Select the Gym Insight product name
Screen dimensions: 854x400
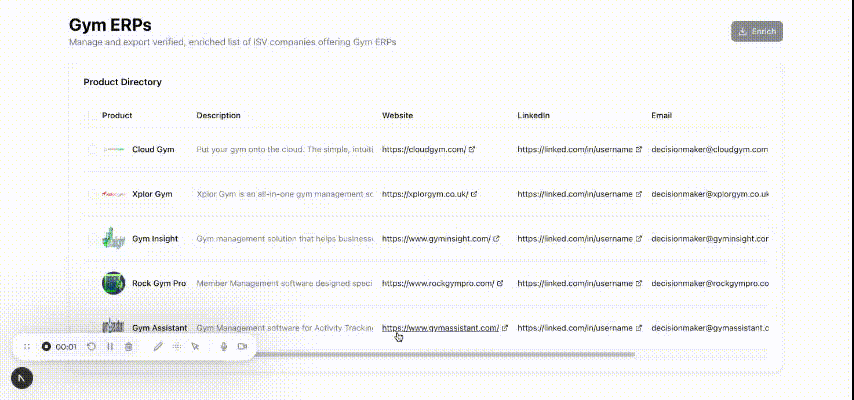point(155,239)
